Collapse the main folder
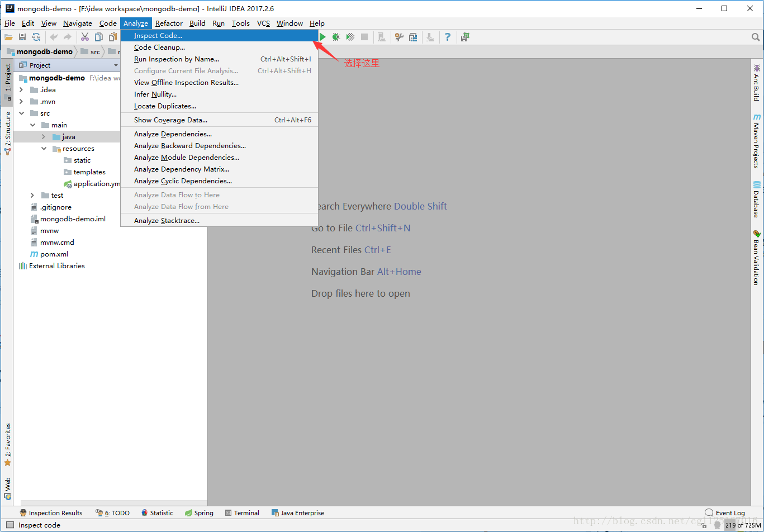Screen dimensions: 764x532 32,125
